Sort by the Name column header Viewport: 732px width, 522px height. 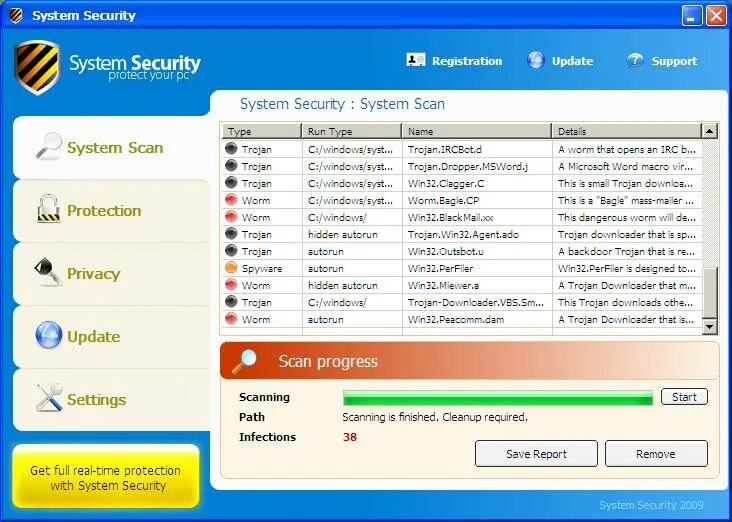point(477,131)
